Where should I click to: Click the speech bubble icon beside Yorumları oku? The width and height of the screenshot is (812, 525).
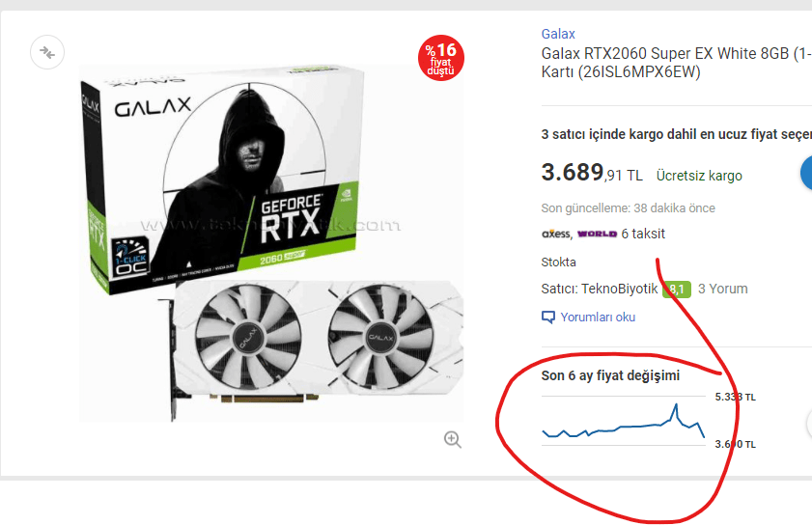(547, 317)
